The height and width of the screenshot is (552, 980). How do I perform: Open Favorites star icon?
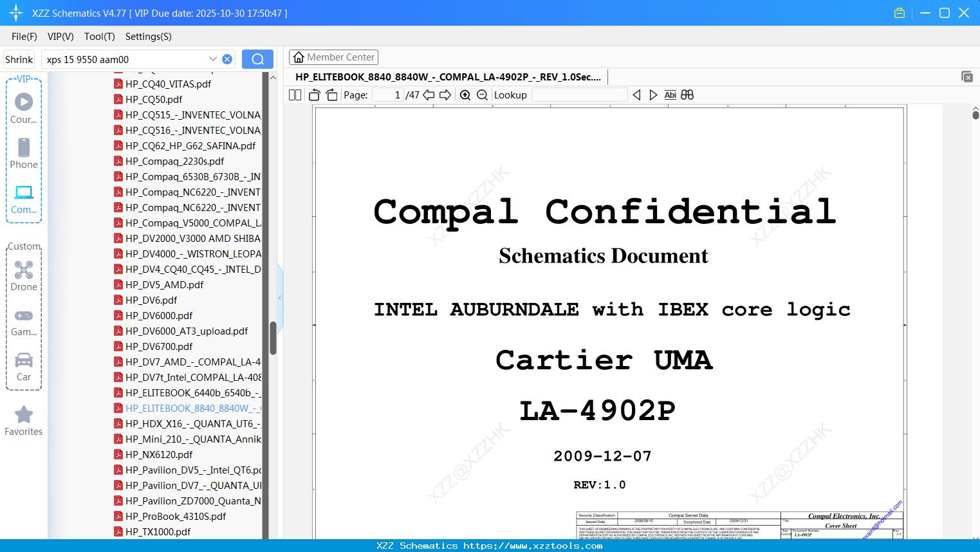(24, 415)
